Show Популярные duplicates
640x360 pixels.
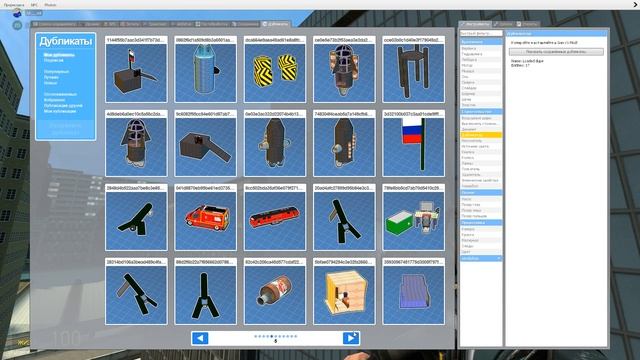56,72
